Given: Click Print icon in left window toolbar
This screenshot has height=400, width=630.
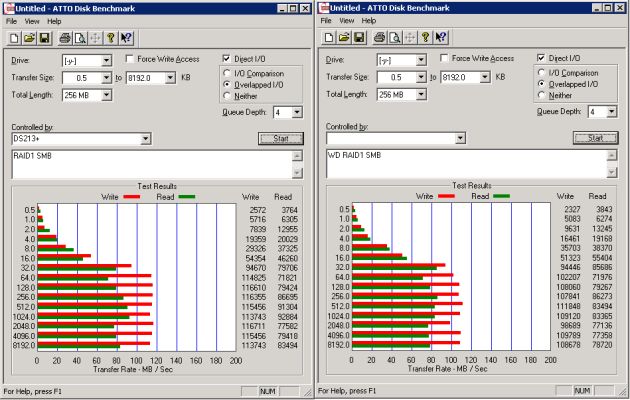Looking at the screenshot, I should [65, 38].
